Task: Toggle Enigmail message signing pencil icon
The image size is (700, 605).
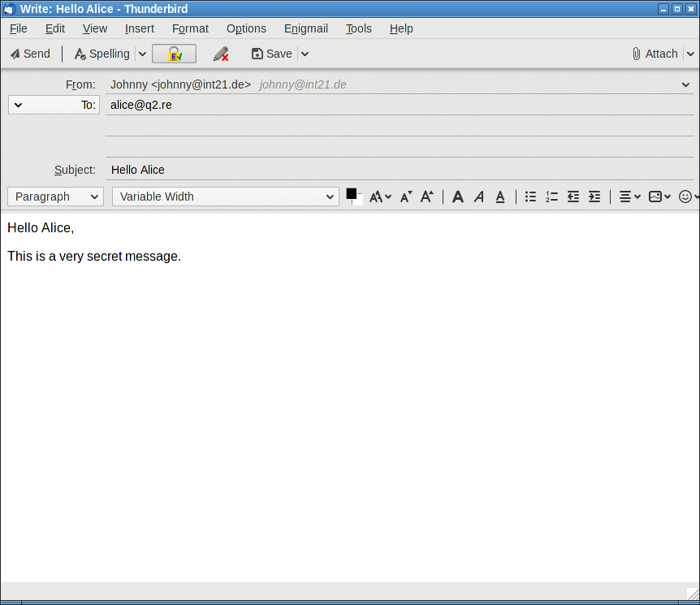Action: (x=220, y=54)
